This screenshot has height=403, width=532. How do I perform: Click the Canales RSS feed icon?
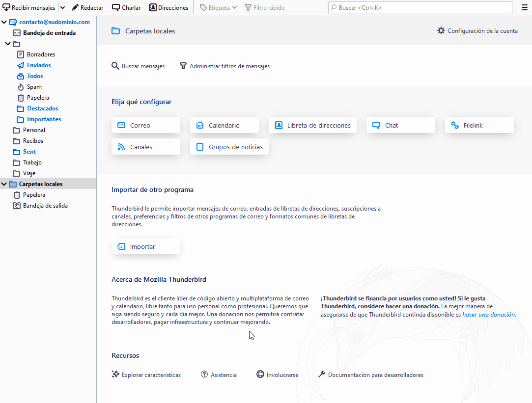[x=121, y=147]
